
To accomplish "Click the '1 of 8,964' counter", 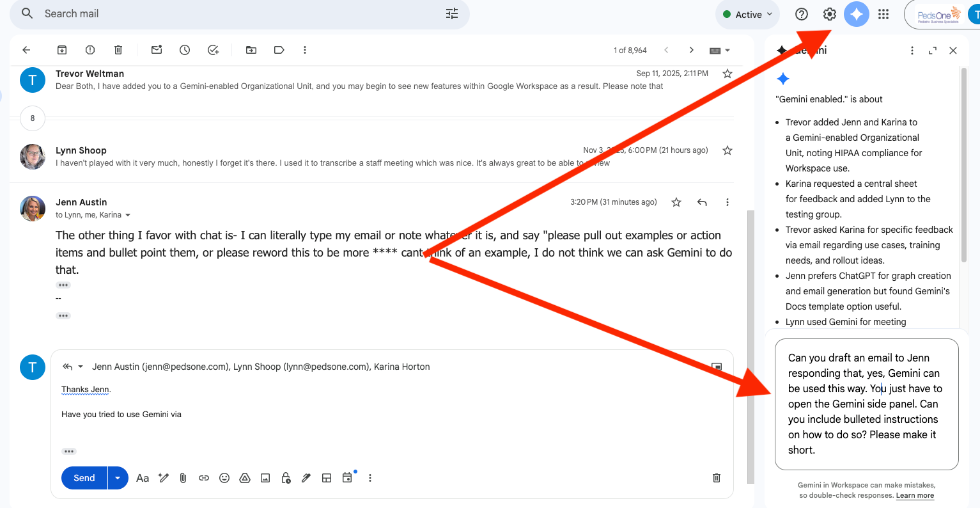I will pos(630,51).
